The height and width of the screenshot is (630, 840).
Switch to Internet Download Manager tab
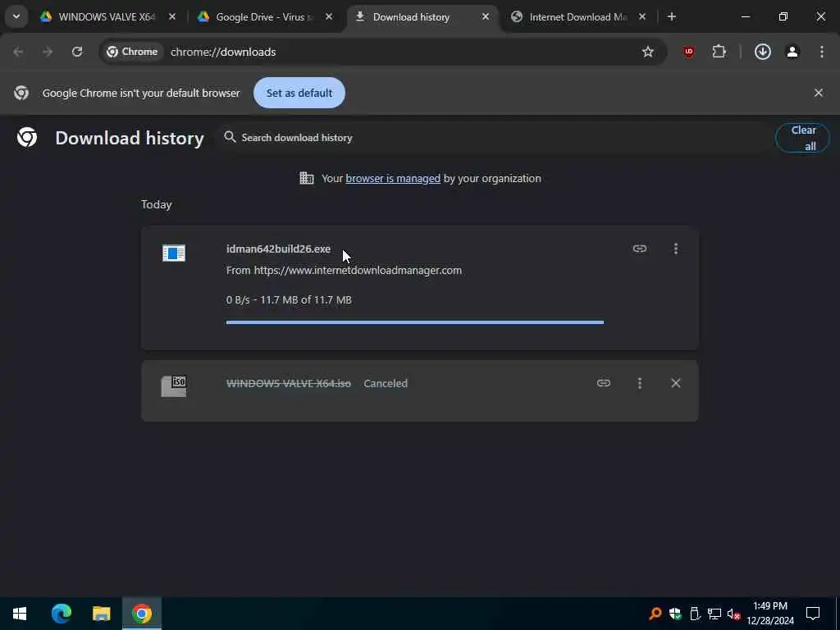point(577,17)
